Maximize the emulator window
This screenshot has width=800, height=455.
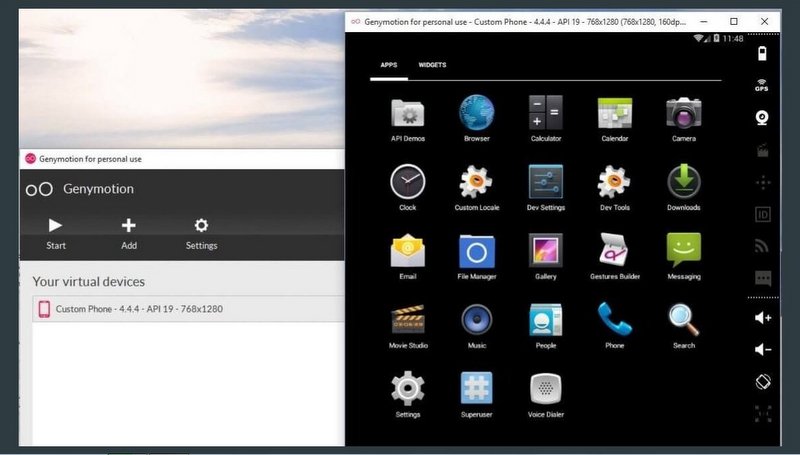734,21
